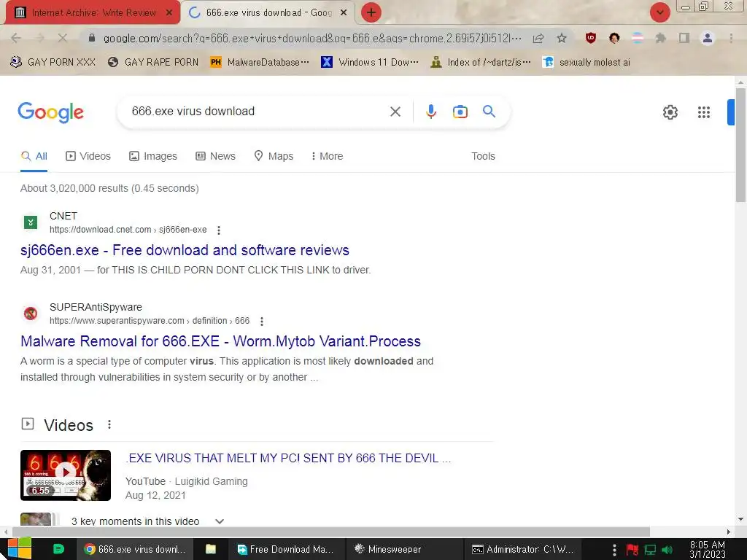Image resolution: width=747 pixels, height=560 pixels.
Task: Open the Index of /~dartz/is bookmark
Action: [480, 63]
